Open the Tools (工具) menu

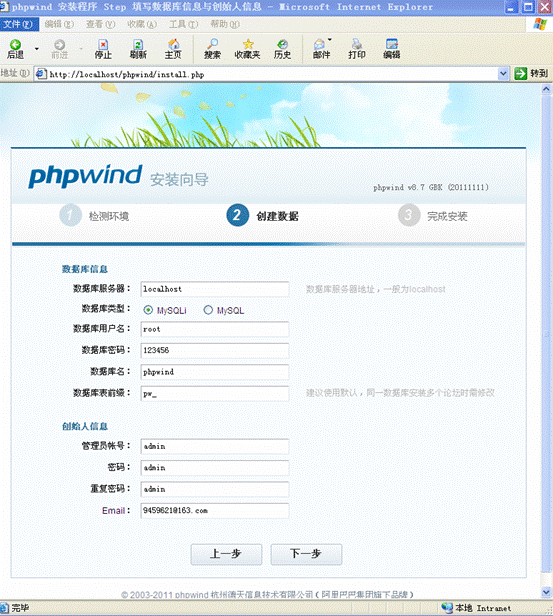(x=183, y=24)
